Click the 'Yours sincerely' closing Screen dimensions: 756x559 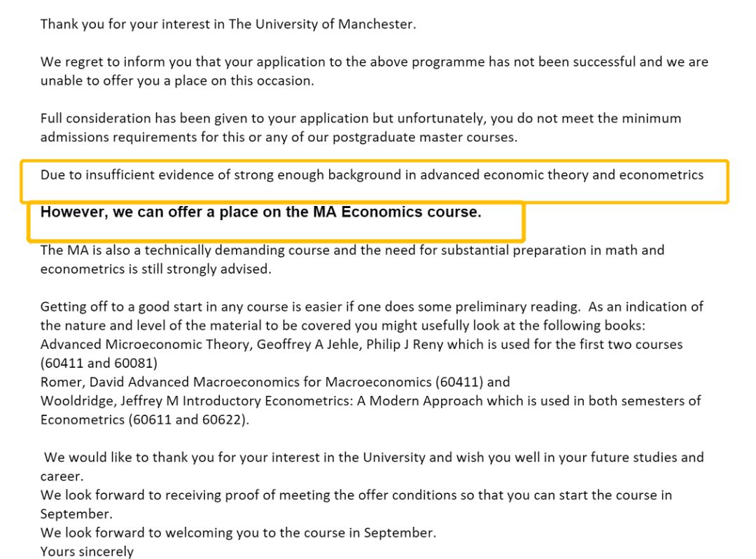87,551
